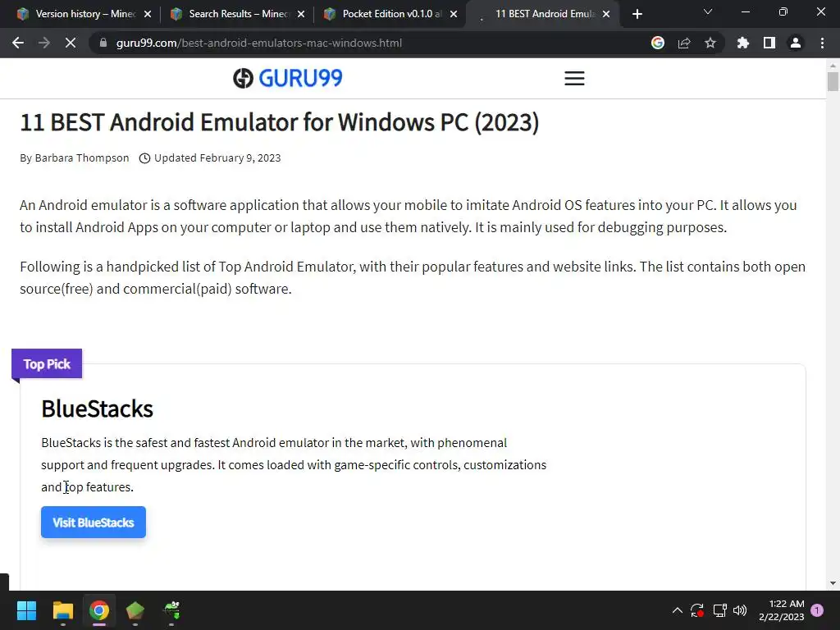Click the sync status tray icon
840x630 pixels.
tap(697, 610)
